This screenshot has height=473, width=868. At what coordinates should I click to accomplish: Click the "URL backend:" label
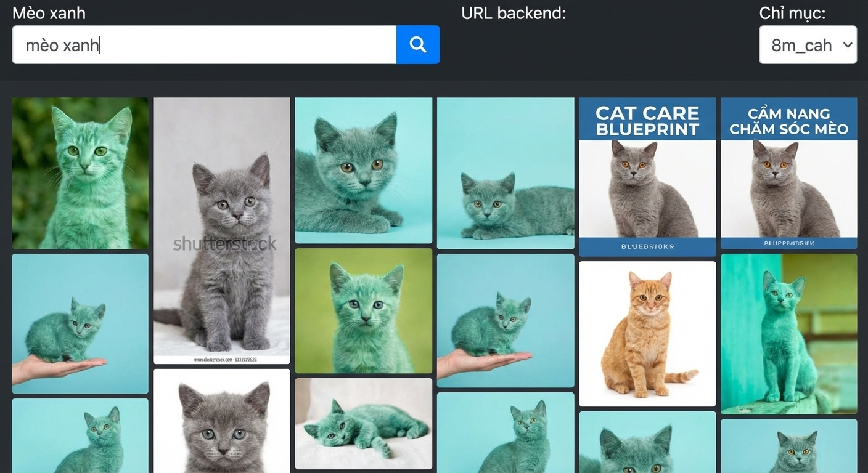pos(514,13)
